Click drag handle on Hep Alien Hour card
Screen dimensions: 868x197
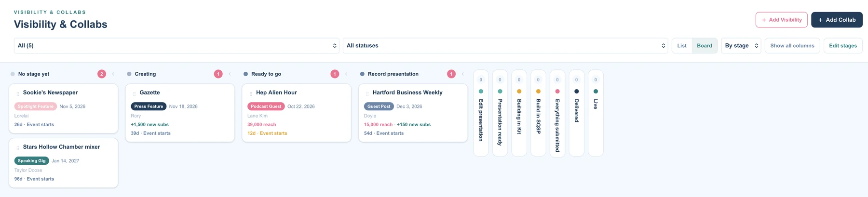pyautogui.click(x=251, y=93)
